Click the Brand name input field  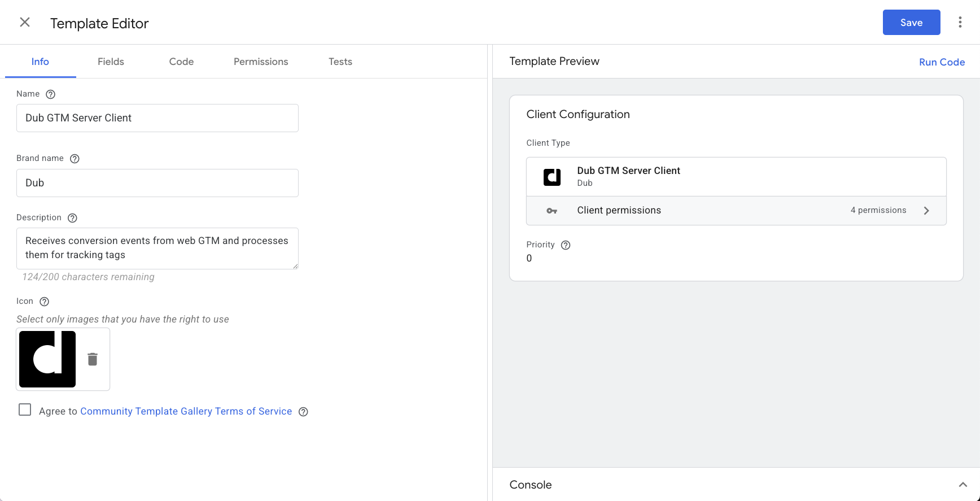click(x=158, y=183)
